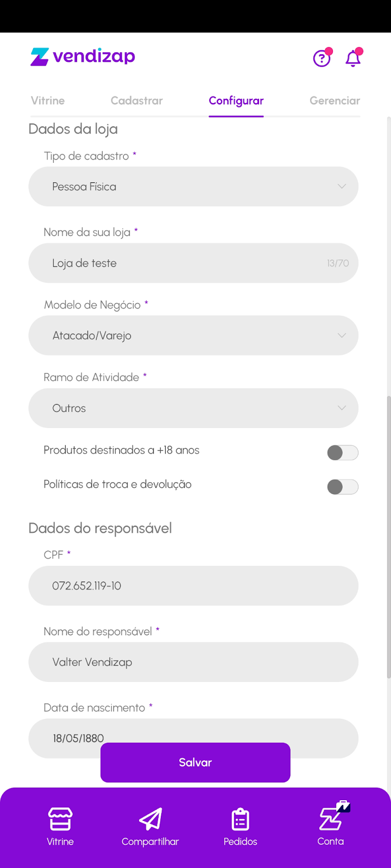
Task: Click the CPF input field
Action: click(x=193, y=586)
